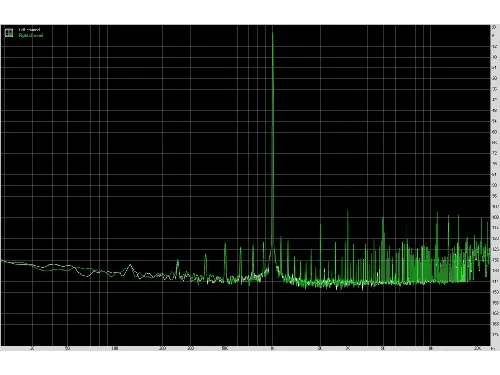Select the green Right channel legend label
500x375 pixels.
pos(31,35)
